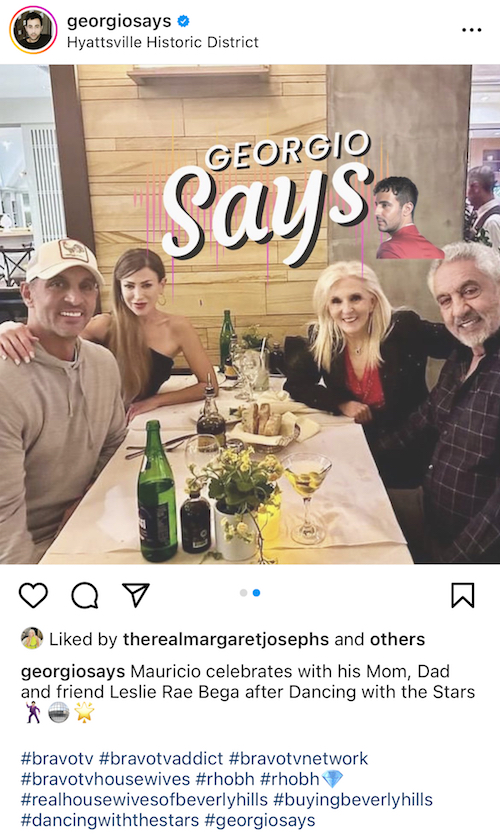Open comments via the speech bubble icon
Screen dimensions: 500x836
85,595
